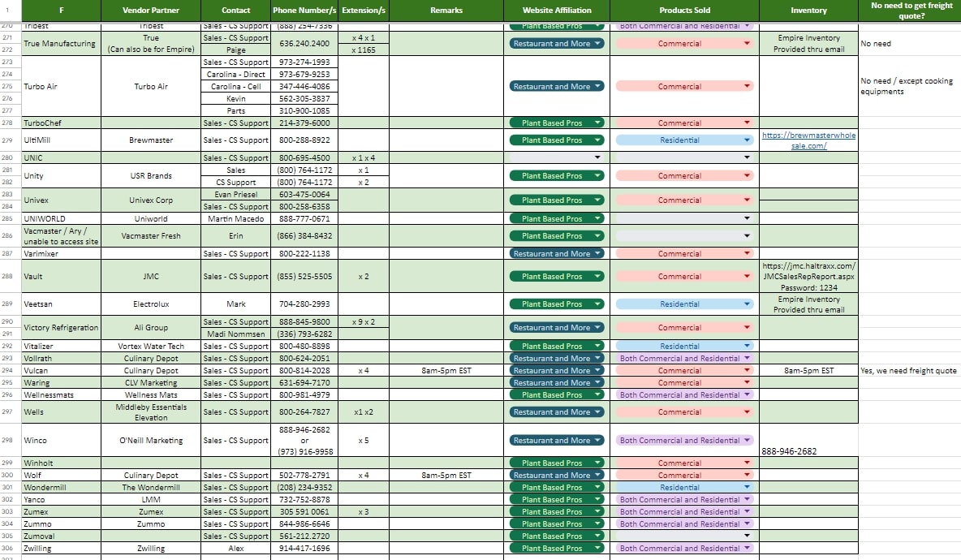The image size is (961, 560).
Task: Open the empty Products Sold dropdown for UNIWORLD
Action: click(x=684, y=218)
